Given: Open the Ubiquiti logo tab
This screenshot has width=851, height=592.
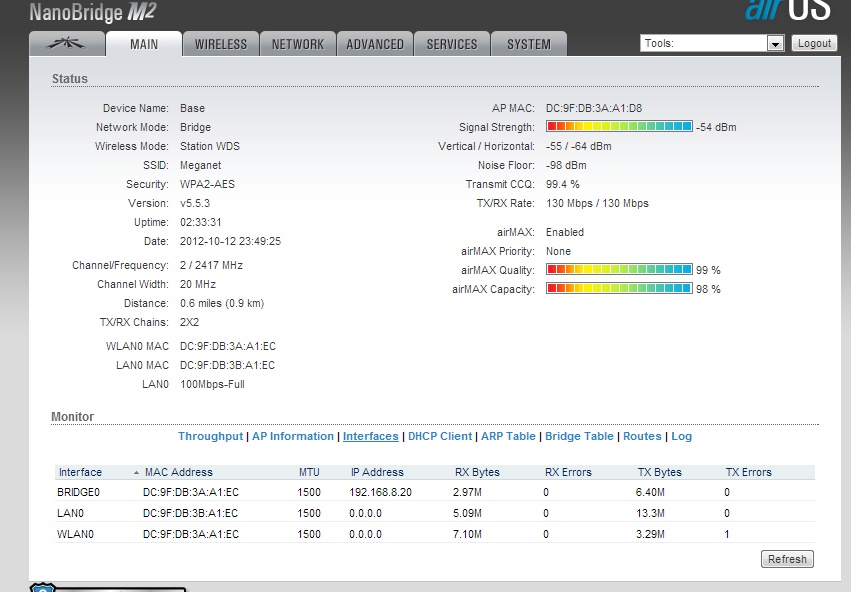Looking at the screenshot, I should coord(66,44).
